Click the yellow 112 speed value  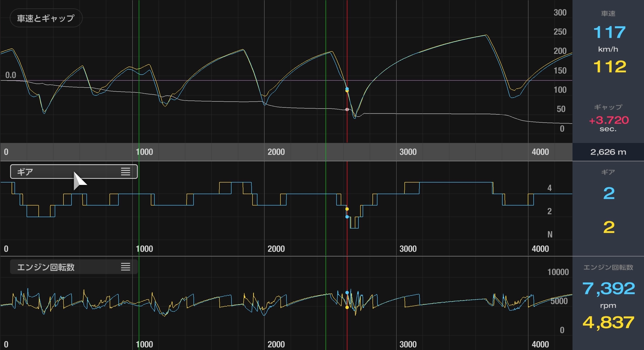(610, 67)
